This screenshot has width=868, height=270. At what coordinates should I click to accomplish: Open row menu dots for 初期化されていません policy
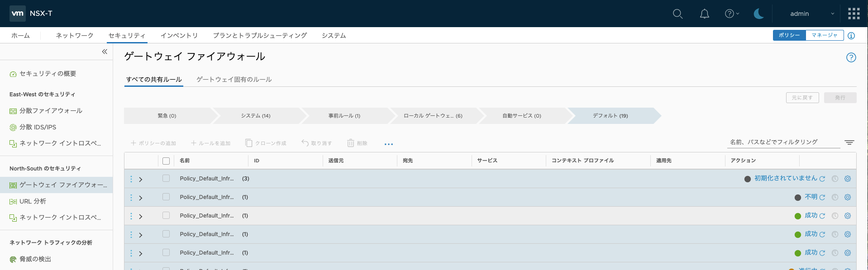click(x=131, y=179)
